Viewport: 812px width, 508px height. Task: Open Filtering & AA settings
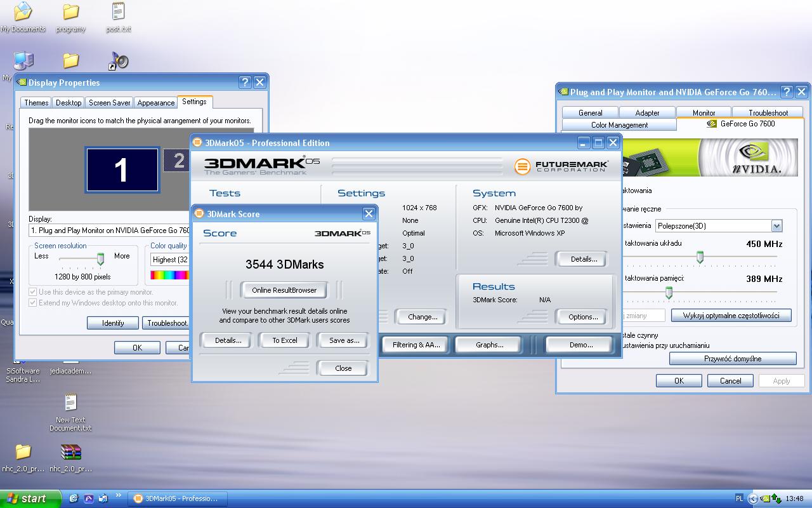416,345
